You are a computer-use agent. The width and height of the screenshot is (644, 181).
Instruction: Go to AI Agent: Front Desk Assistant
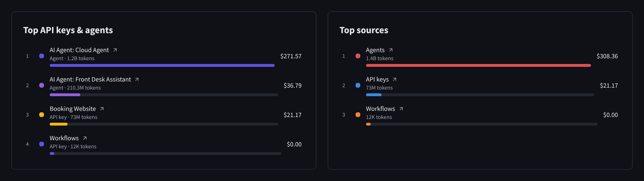90,79
